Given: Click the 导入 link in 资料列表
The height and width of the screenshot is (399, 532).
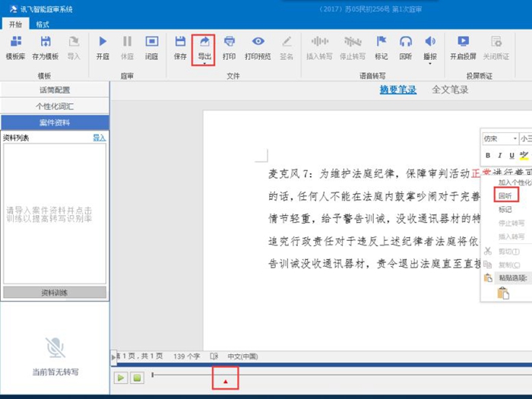Looking at the screenshot, I should [x=99, y=138].
